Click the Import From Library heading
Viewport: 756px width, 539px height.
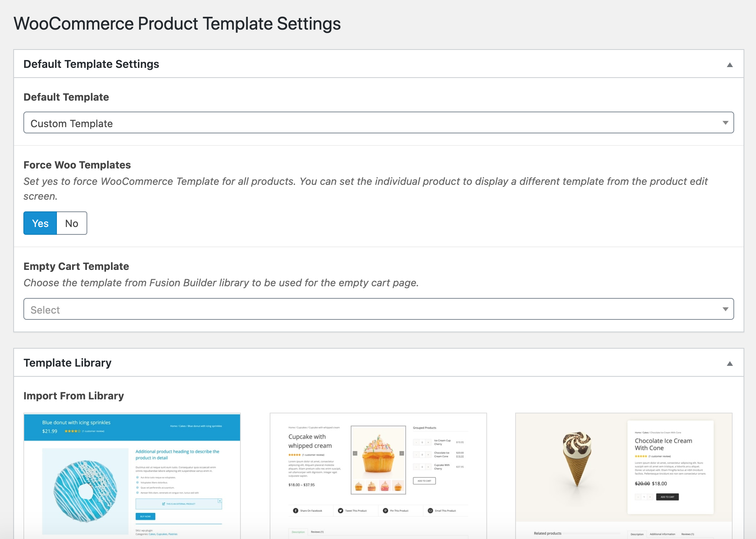74,396
